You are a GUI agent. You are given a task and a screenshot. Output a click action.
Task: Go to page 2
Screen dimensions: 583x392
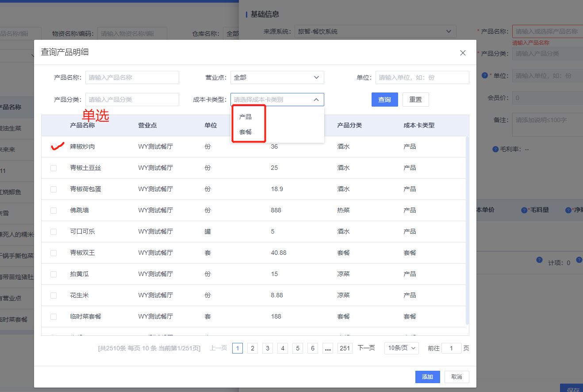tap(252, 348)
